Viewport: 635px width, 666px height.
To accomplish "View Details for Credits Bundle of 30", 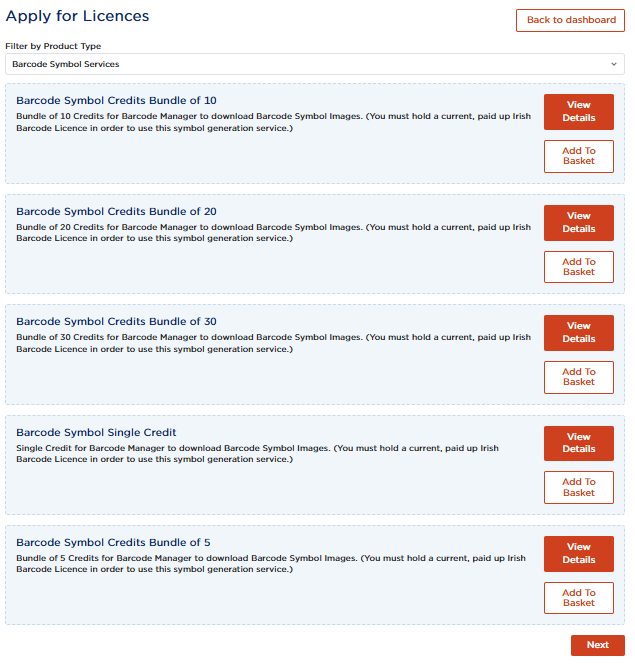I will (578, 333).
